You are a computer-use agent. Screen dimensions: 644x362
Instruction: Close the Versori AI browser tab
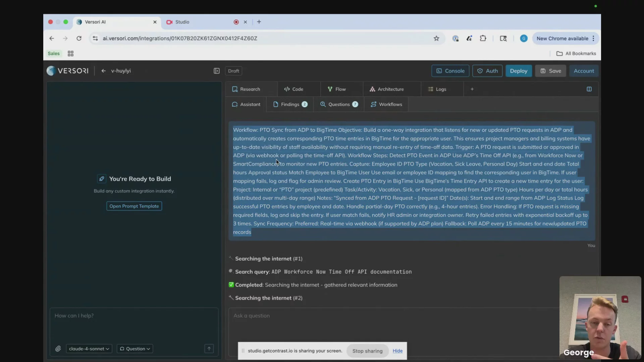coord(155,22)
